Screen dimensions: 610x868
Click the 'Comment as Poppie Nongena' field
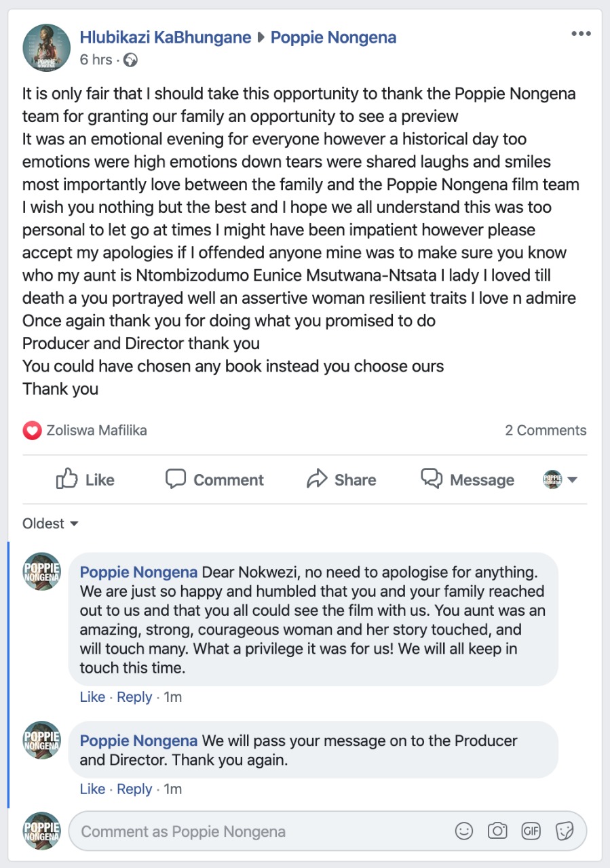pyautogui.click(x=258, y=831)
